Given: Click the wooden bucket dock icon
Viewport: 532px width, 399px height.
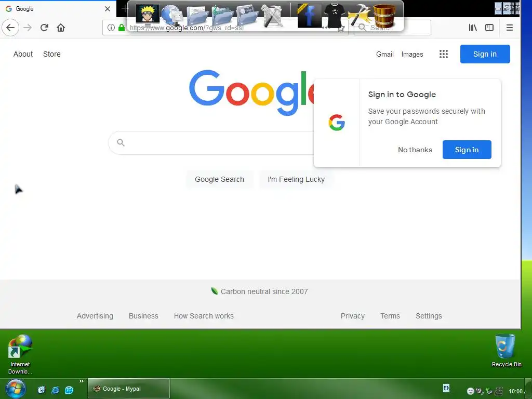Looking at the screenshot, I should coord(384,16).
